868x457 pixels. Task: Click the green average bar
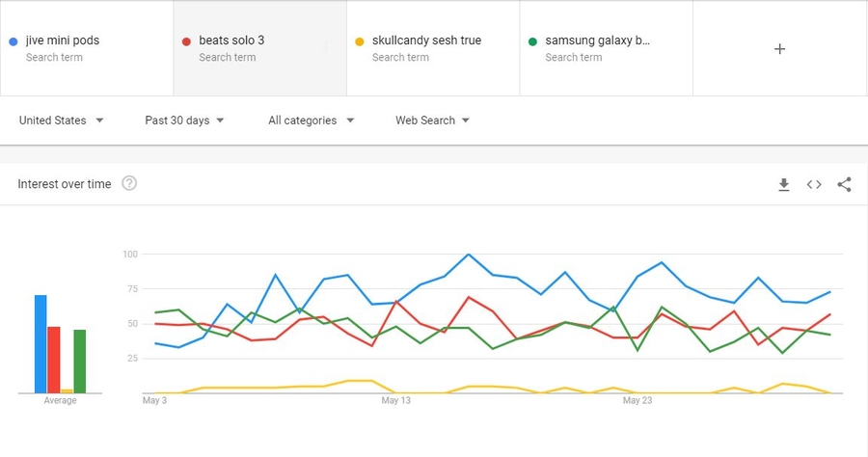click(79, 362)
